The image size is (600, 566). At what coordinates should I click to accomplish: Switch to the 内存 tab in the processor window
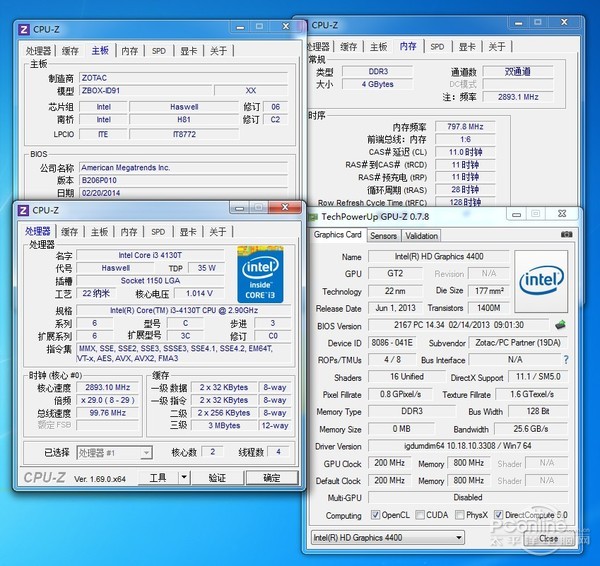click(x=129, y=232)
